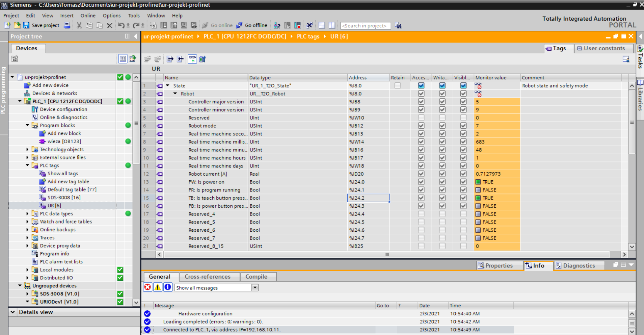644x335 pixels.
Task: Click the Undo arrow icon
Action: click(x=121, y=25)
